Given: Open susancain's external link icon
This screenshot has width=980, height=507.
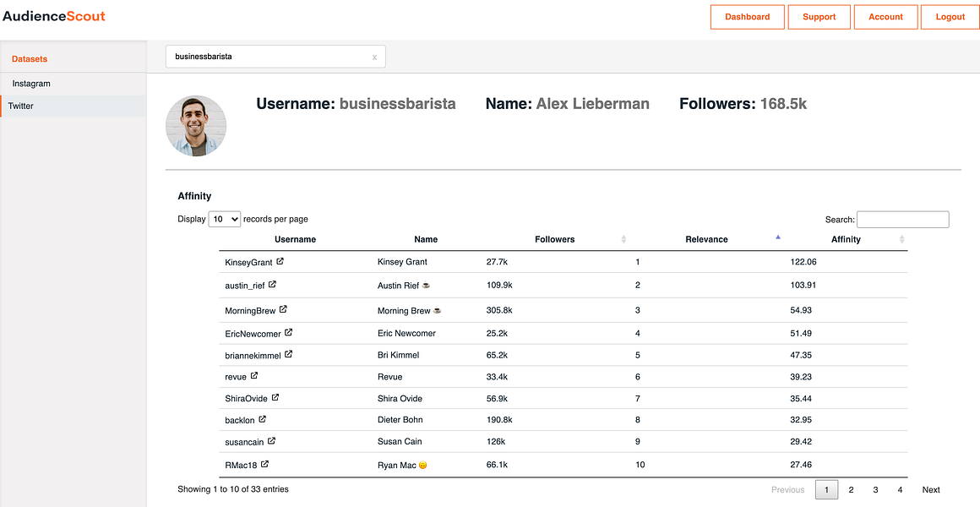Looking at the screenshot, I should pos(271,441).
